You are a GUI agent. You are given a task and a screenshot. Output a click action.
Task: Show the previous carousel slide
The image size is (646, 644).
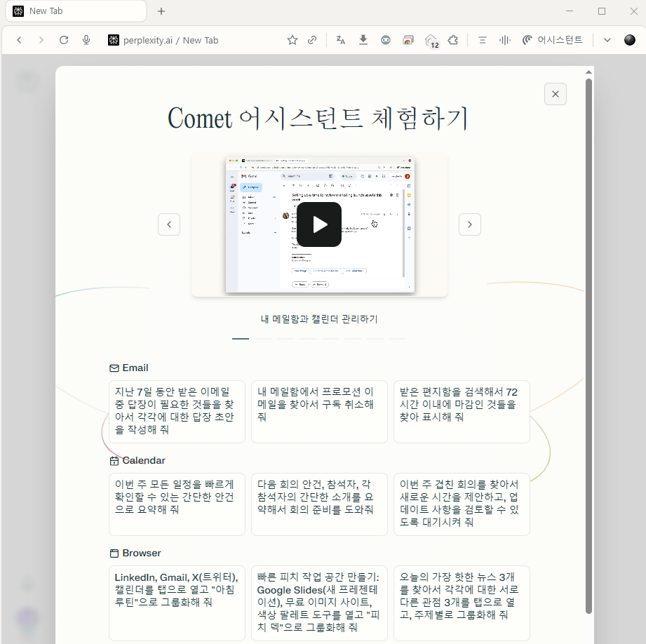[169, 224]
